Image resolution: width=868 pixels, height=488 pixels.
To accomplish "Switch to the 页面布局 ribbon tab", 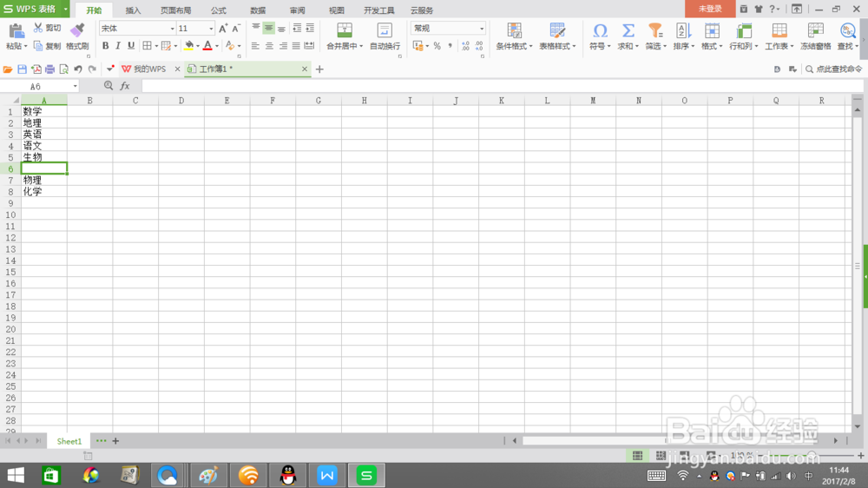I will tap(176, 10).
